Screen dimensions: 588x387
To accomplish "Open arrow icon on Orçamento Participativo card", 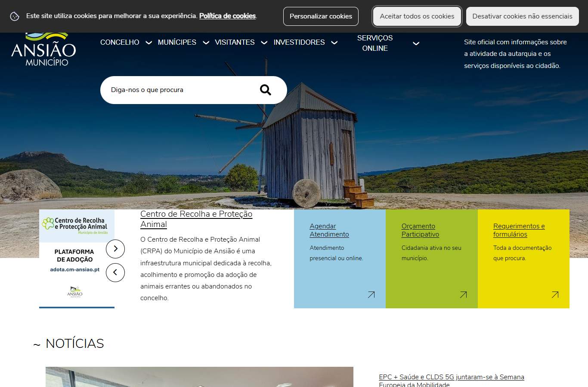I will click(463, 295).
